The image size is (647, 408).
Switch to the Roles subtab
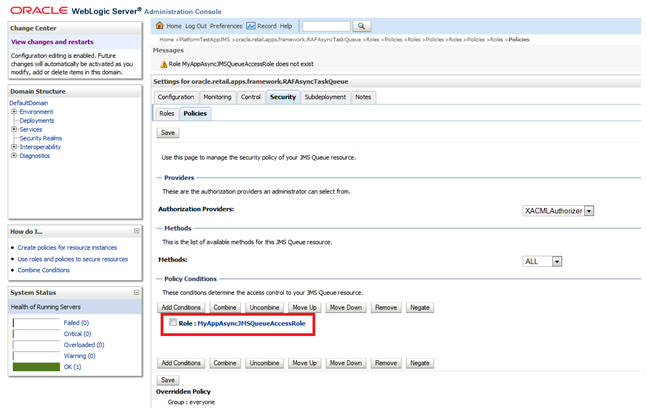[x=167, y=113]
